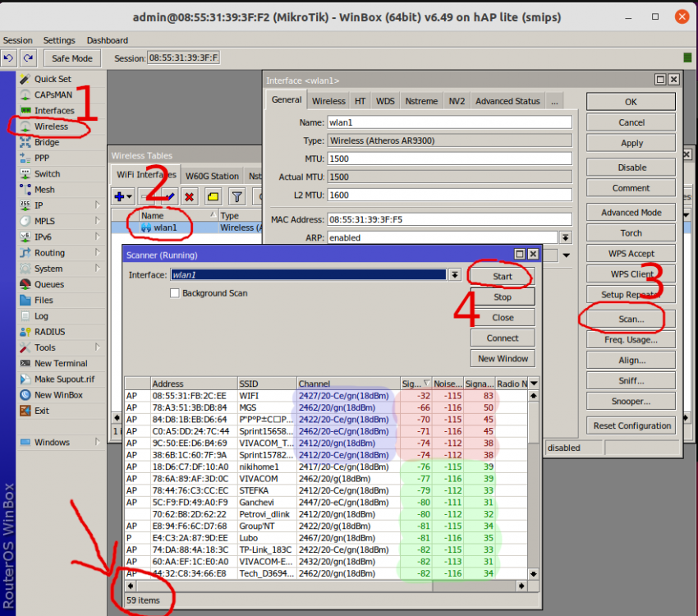The height and width of the screenshot is (616, 698).
Task: Click the undo arrow in the toolbar
Action: (8, 58)
